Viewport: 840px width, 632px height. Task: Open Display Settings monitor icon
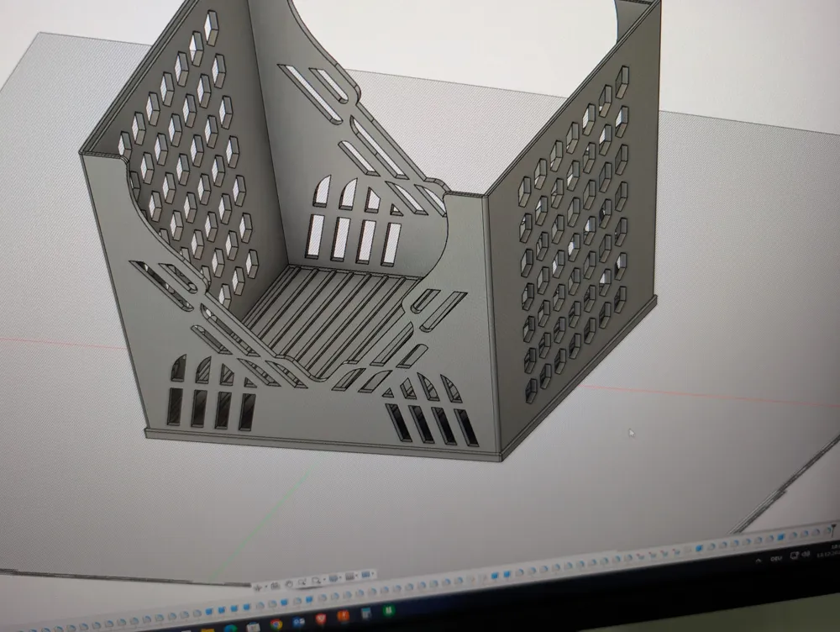tap(333, 578)
